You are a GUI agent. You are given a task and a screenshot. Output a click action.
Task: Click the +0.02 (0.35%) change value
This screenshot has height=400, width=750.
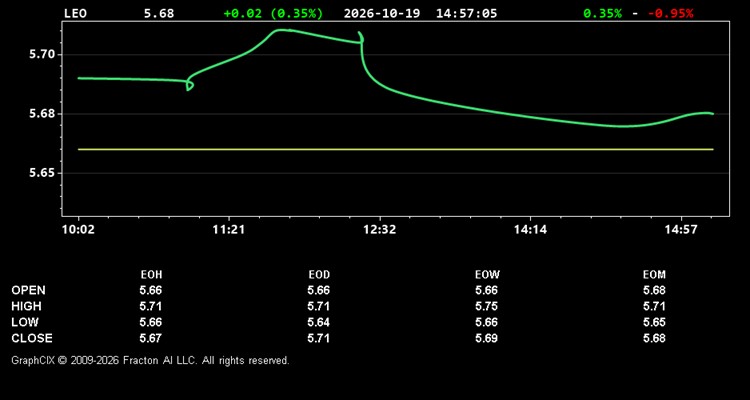click(273, 13)
